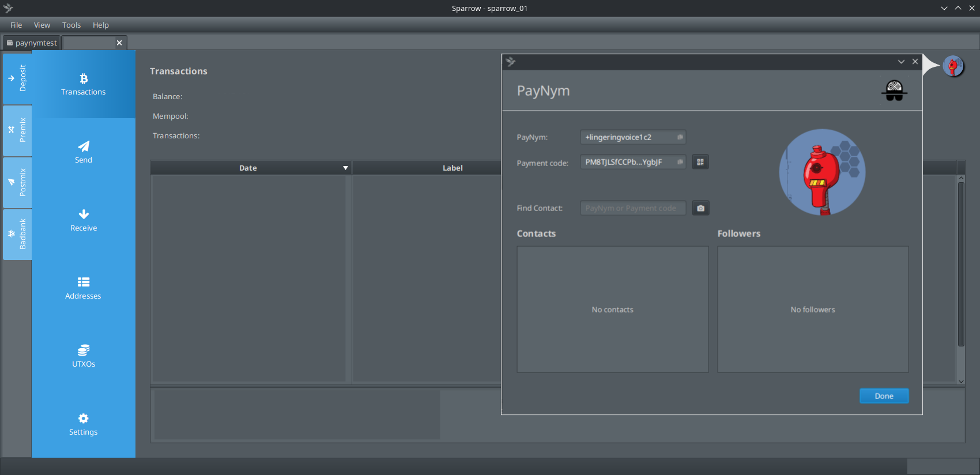Open the Settings gear icon

(x=84, y=424)
